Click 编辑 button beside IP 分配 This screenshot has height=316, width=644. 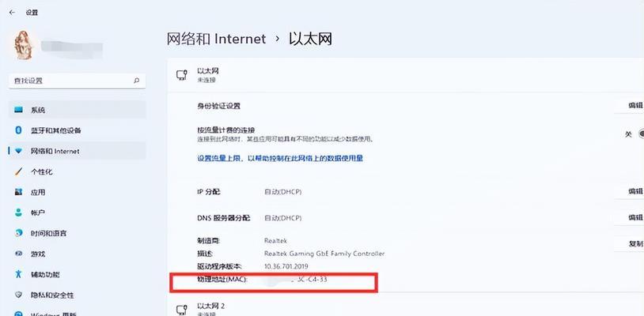pos(631,191)
